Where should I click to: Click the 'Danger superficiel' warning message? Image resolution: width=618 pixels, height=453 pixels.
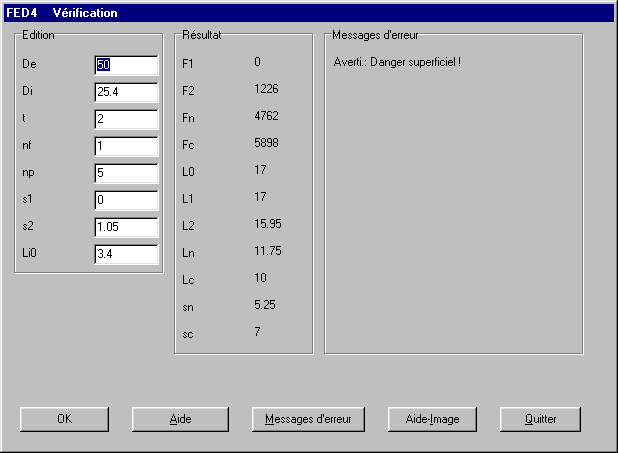(x=397, y=63)
